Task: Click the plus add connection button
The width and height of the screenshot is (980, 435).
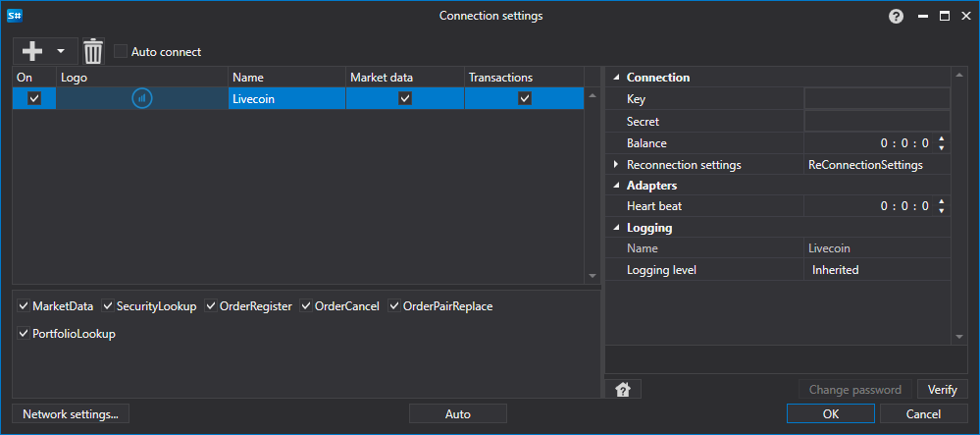Action: (31, 51)
